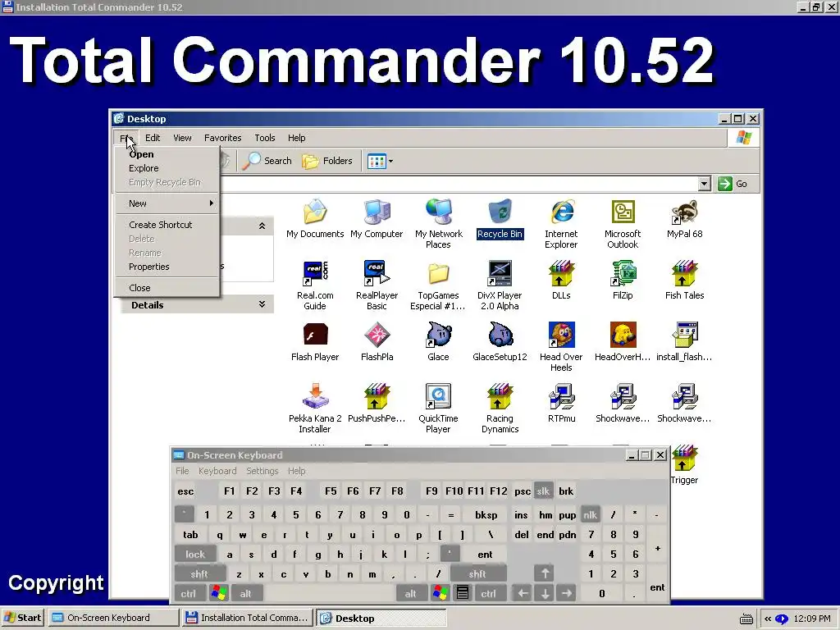This screenshot has height=630, width=840.
Task: Expand the Details panel chevron
Action: point(262,304)
